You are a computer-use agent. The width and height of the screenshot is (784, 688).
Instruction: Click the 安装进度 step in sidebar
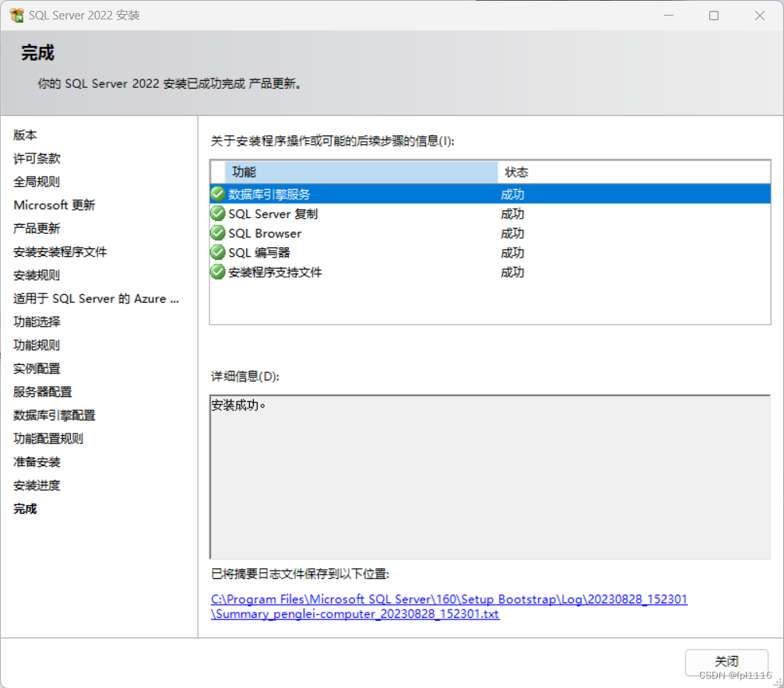pos(37,485)
